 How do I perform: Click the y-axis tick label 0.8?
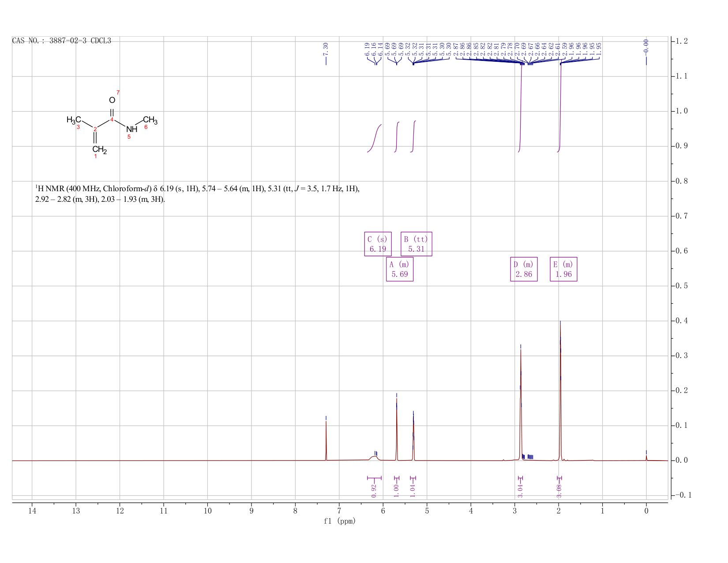click(x=682, y=181)
